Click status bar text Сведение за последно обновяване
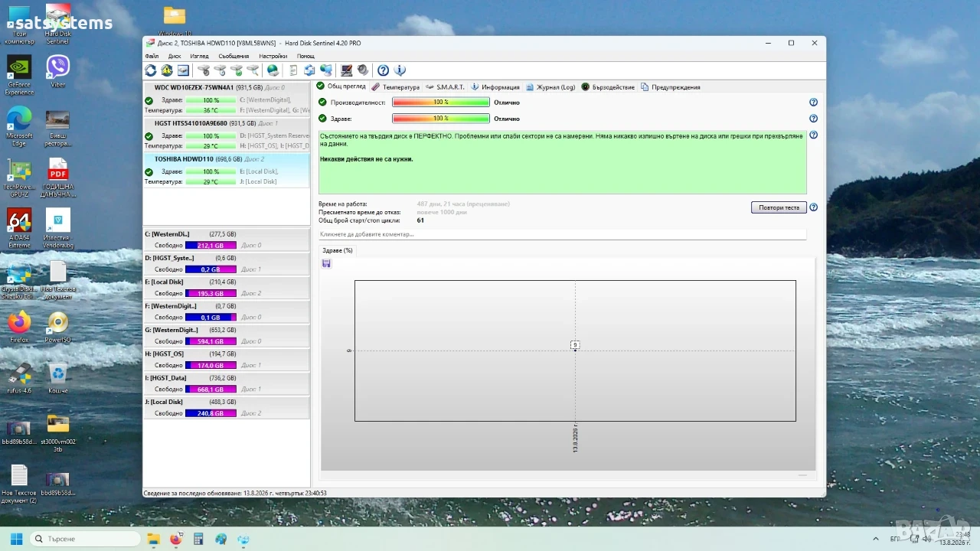This screenshot has height=551, width=980. (x=235, y=493)
